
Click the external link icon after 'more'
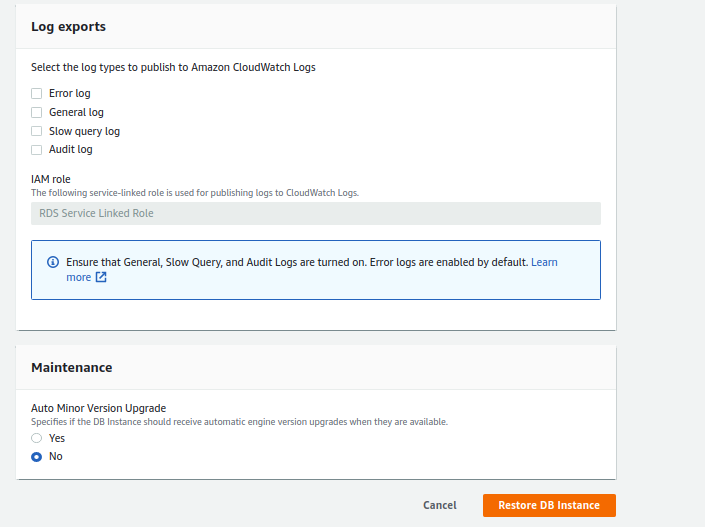pos(101,278)
